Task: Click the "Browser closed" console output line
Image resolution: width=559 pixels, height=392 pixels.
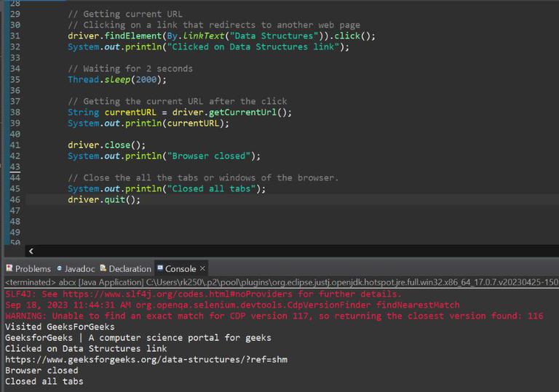Action: [41, 370]
